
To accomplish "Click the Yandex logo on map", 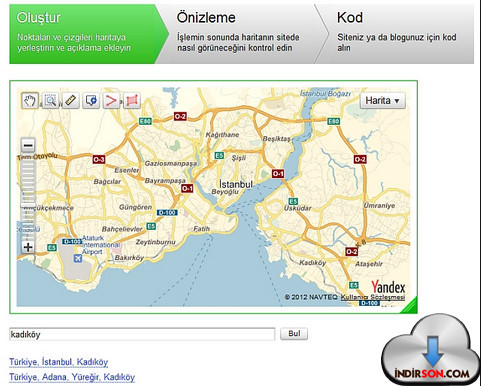I will click(x=388, y=287).
